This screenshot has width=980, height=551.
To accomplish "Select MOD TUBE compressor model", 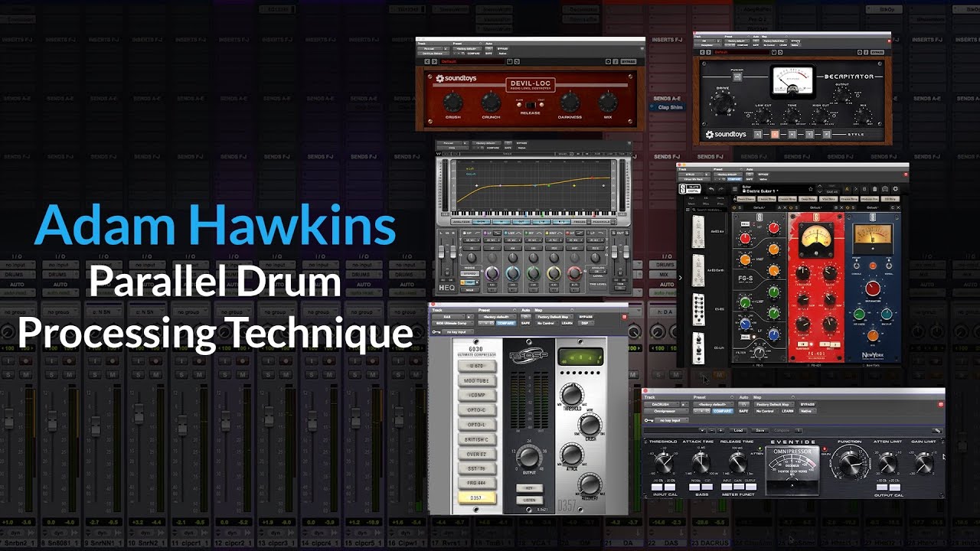I will (476, 380).
